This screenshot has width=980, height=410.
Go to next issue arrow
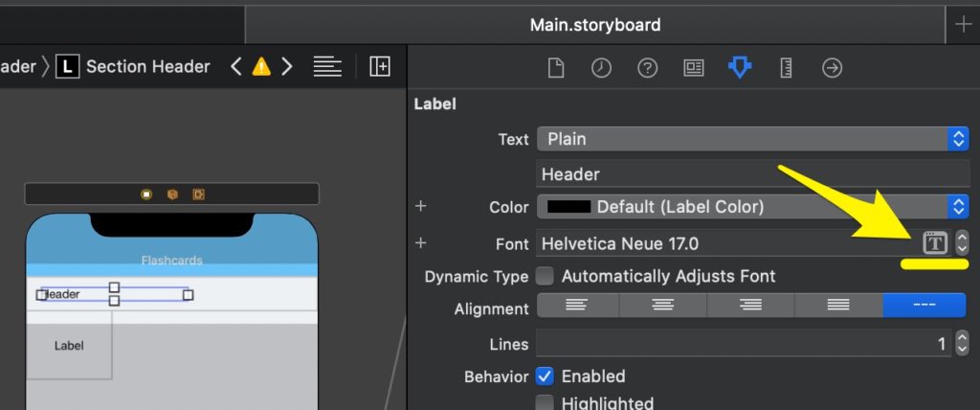(286, 66)
